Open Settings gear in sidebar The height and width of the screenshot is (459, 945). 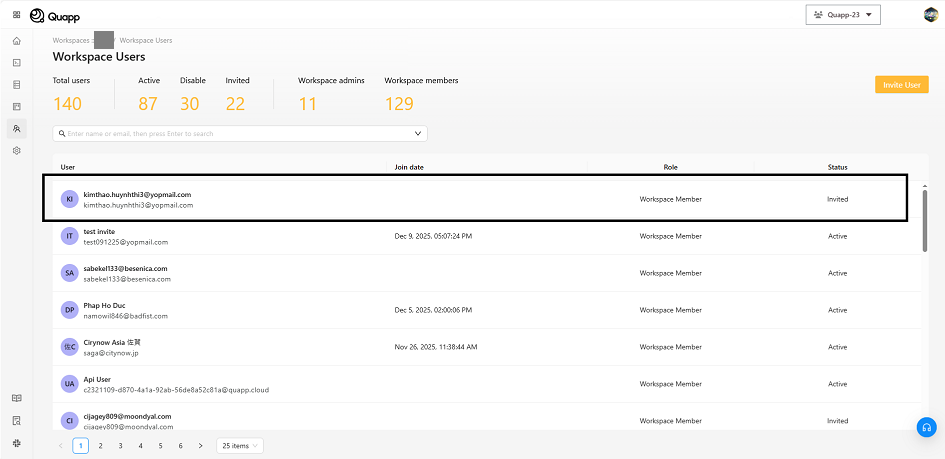[x=16, y=151]
